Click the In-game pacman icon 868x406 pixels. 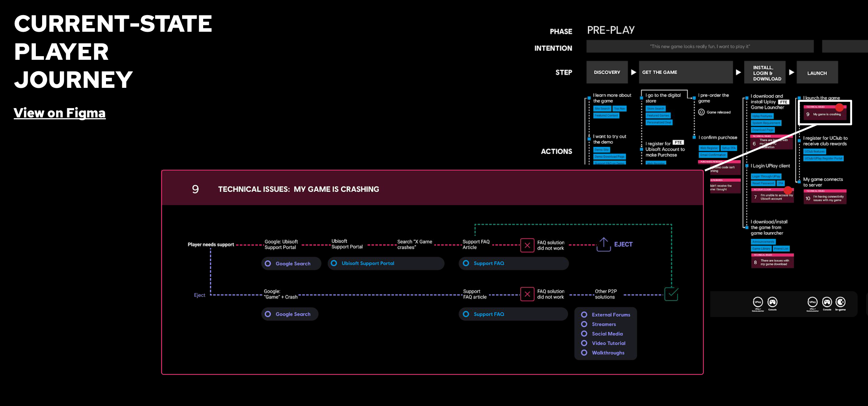point(840,302)
